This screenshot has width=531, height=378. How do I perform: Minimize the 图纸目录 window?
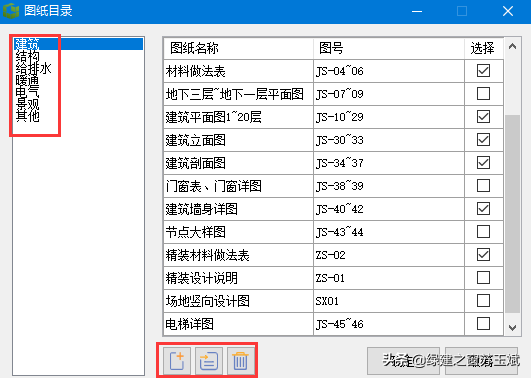coord(417,11)
